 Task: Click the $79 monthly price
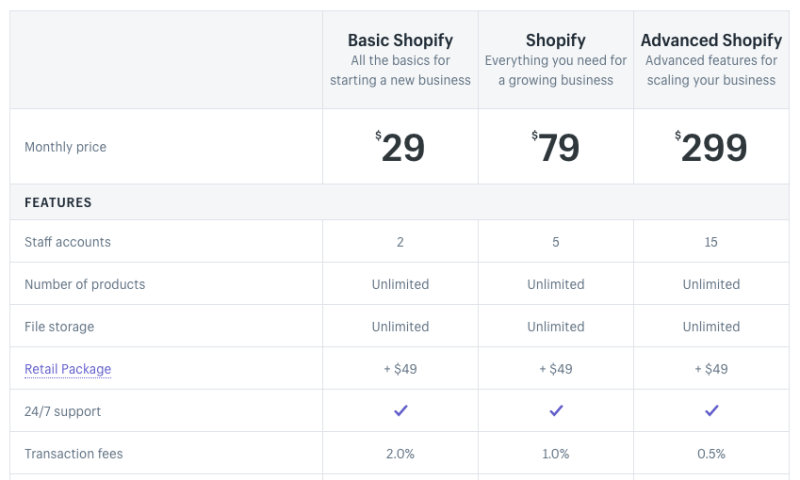click(556, 147)
